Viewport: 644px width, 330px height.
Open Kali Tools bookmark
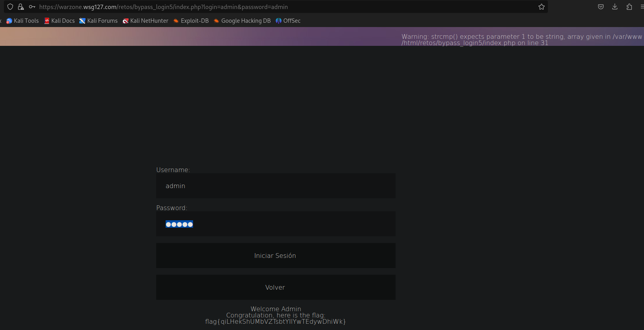click(x=23, y=21)
